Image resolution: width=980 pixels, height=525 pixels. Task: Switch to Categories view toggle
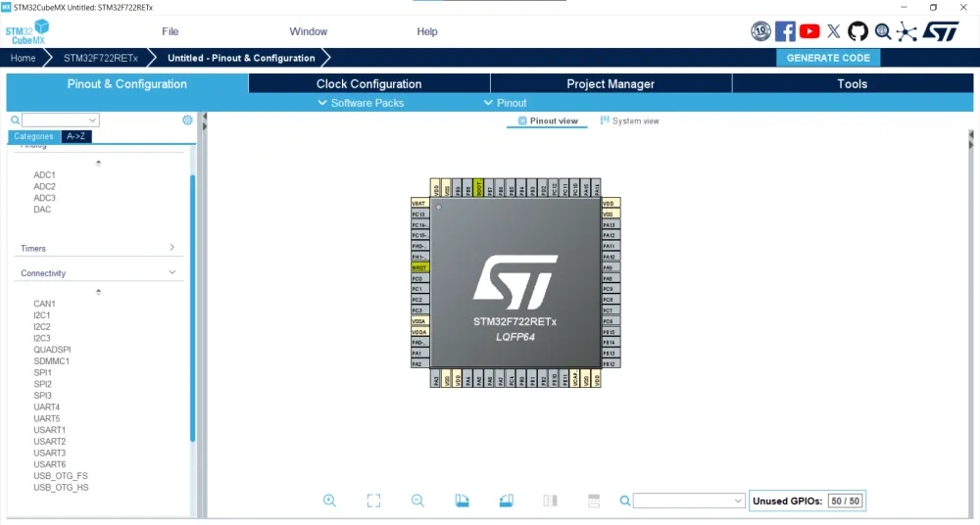pos(33,136)
